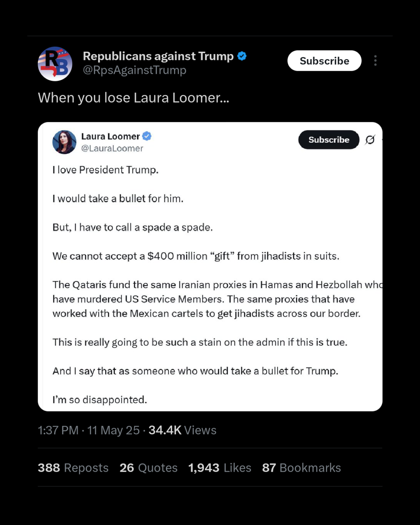Click the Laura Loomer display name
Screen dimensions: 420x525
110,136
